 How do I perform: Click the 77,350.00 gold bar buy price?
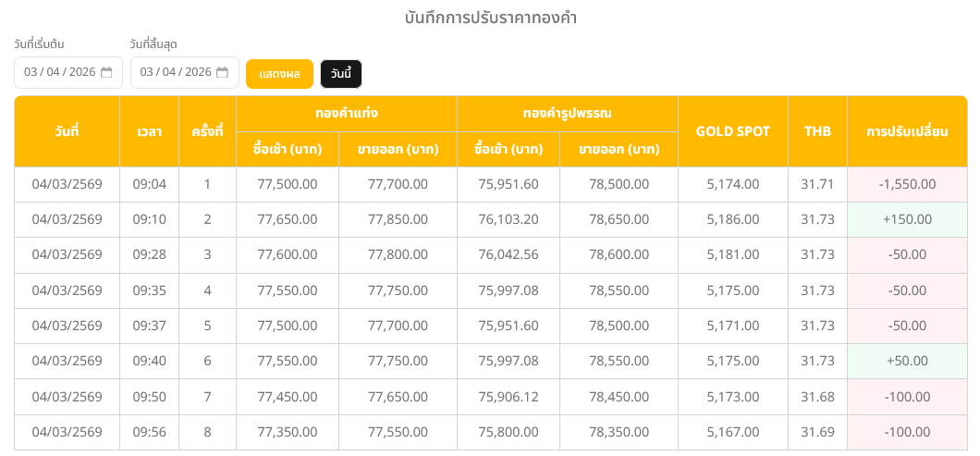tap(288, 432)
